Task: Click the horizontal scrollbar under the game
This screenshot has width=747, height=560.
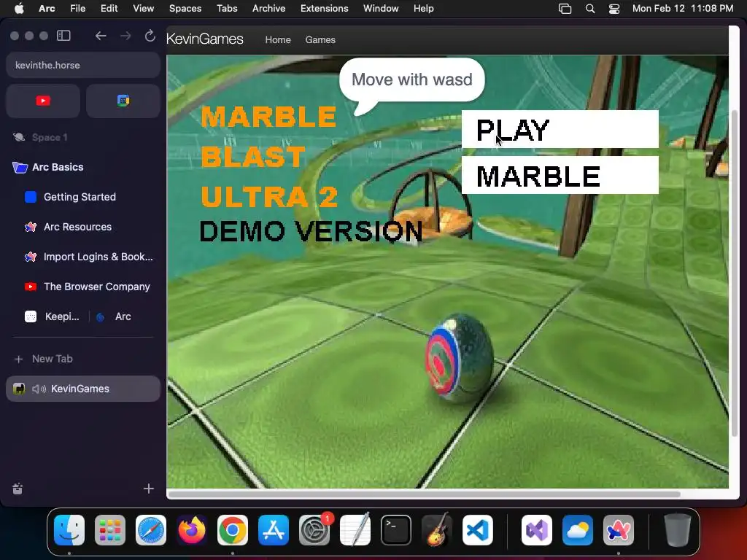Action: [424, 494]
